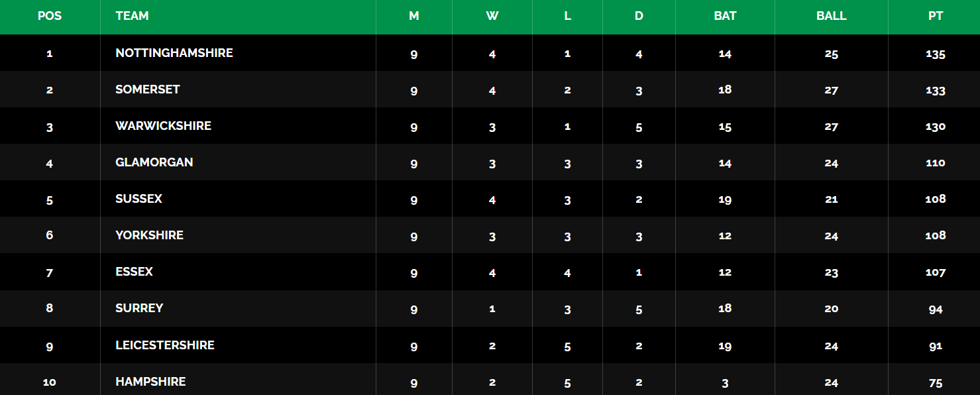Select the Sussex team row
This screenshot has width=980, height=395.
point(490,199)
